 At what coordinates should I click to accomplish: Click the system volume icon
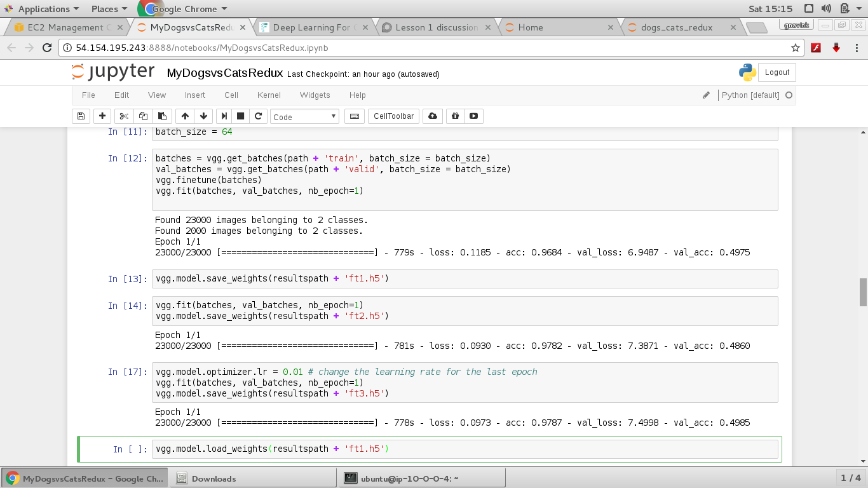[826, 9]
